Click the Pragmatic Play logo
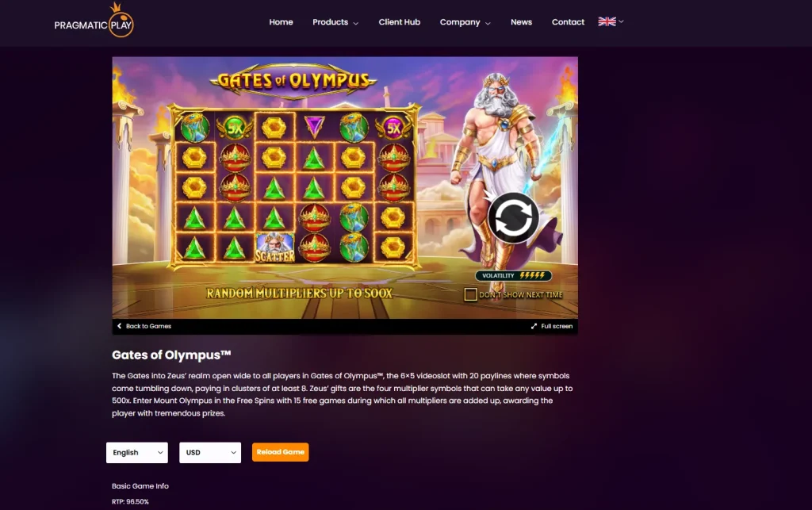Viewport: 812px width, 510px height. (94, 21)
